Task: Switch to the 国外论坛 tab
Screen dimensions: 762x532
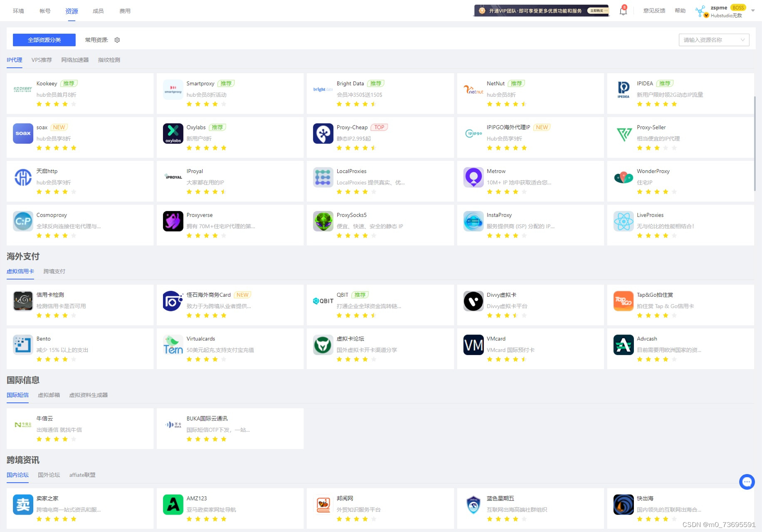Action: point(49,475)
